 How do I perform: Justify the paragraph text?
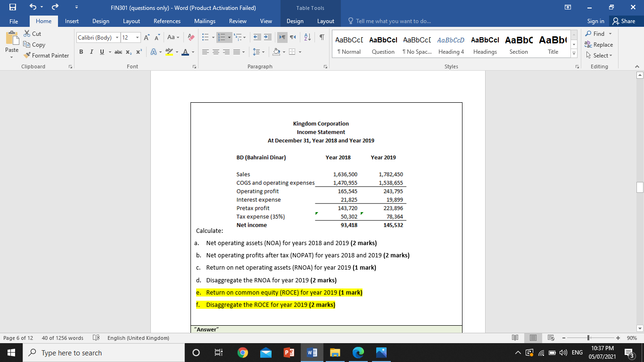(236, 51)
